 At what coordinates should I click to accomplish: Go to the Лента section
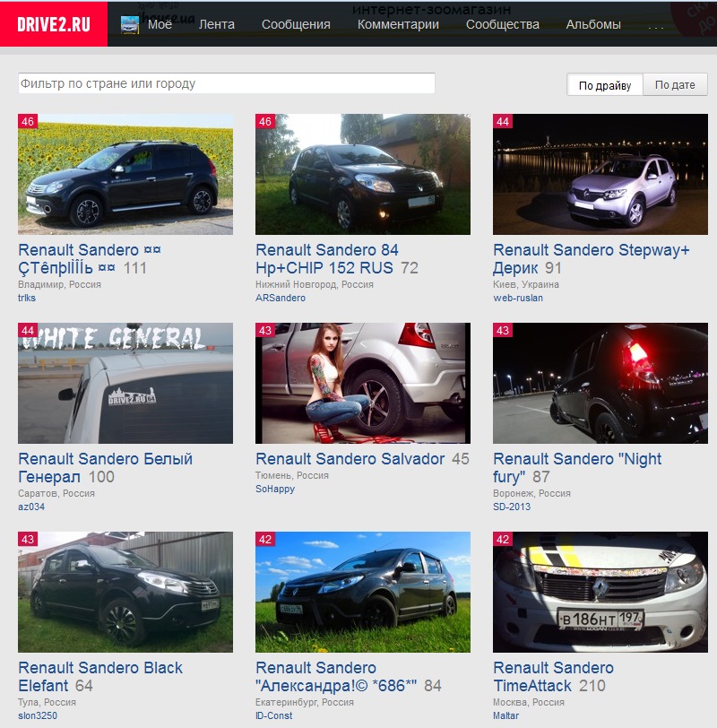click(x=217, y=24)
